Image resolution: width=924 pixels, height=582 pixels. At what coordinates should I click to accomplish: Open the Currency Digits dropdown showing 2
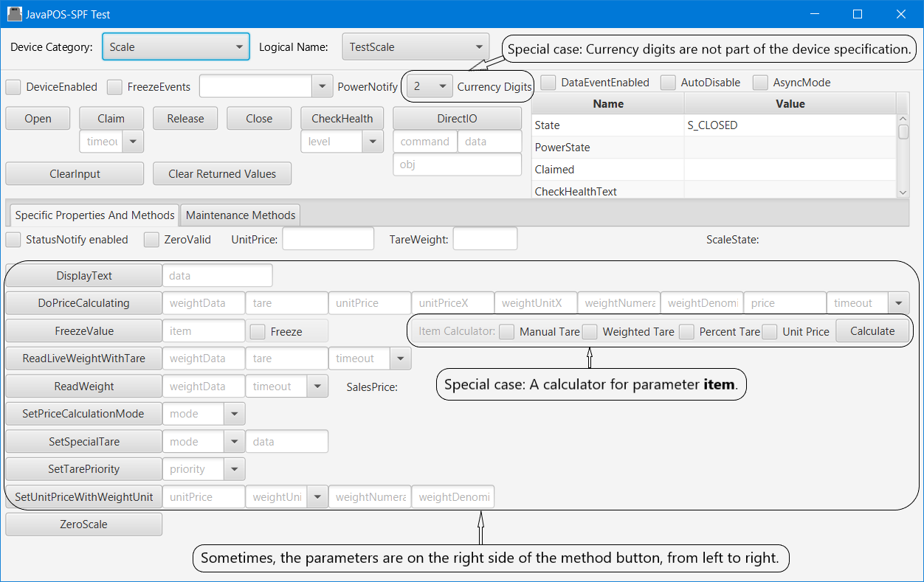[x=429, y=86]
